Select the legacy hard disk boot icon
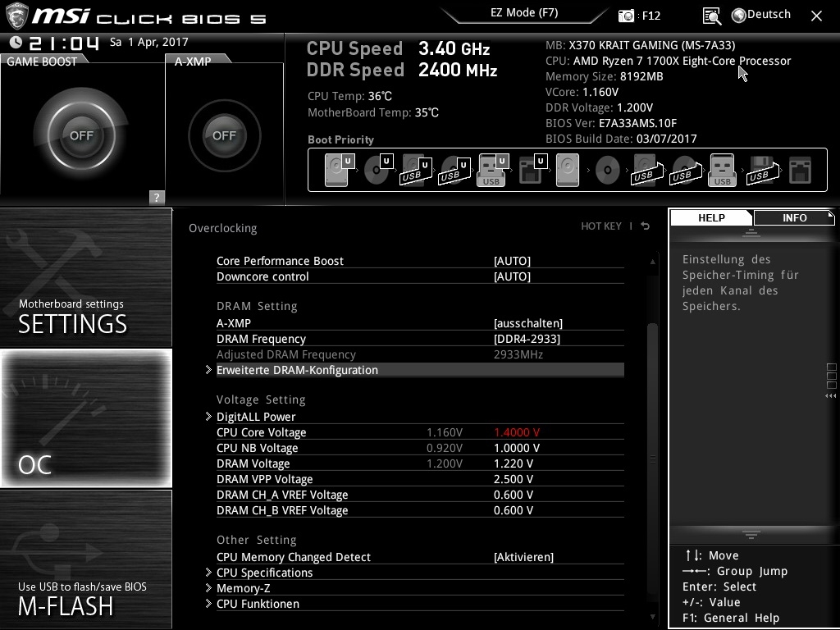 (x=568, y=171)
